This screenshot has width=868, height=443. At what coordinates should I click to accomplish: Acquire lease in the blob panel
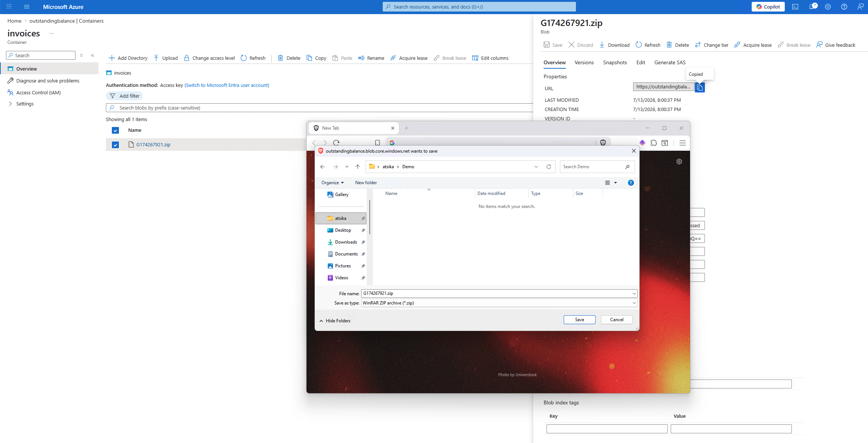pos(753,45)
